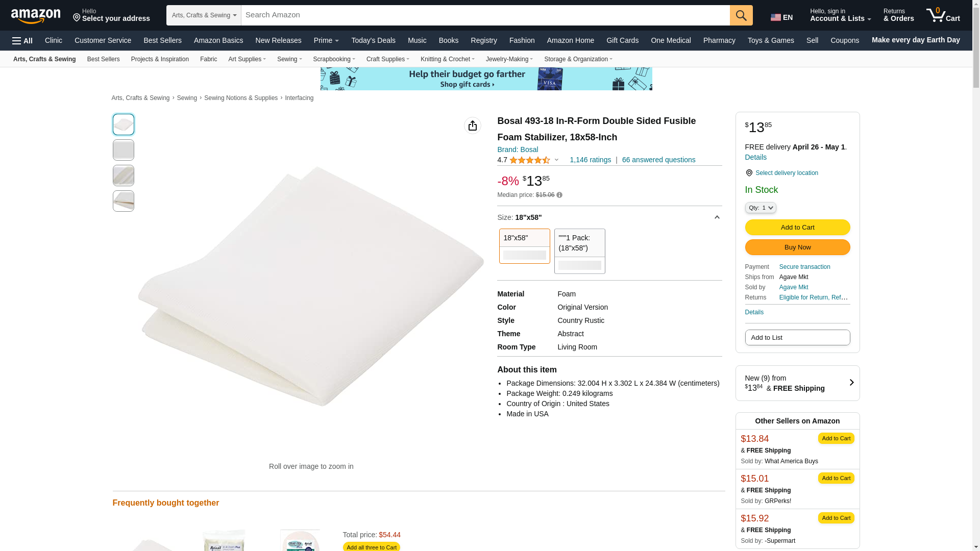Click the EN language flag
This screenshot has width=980, height=551.
[x=782, y=17]
